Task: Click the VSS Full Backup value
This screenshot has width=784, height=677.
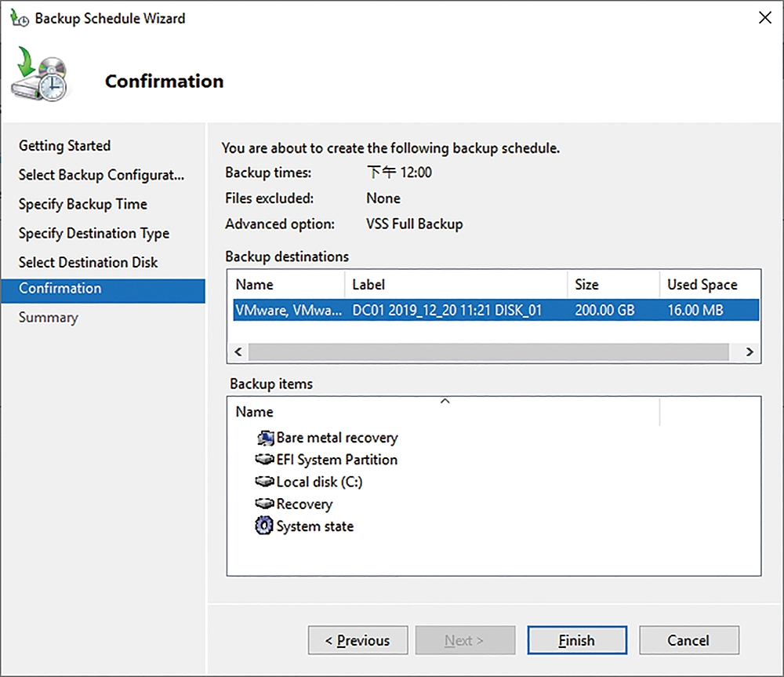Action: pos(415,224)
